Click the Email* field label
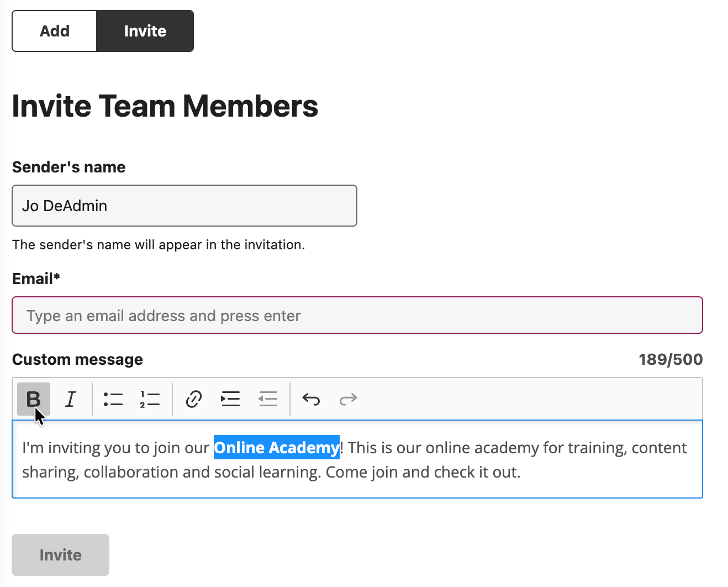This screenshot has height=587, width=728. click(36, 279)
